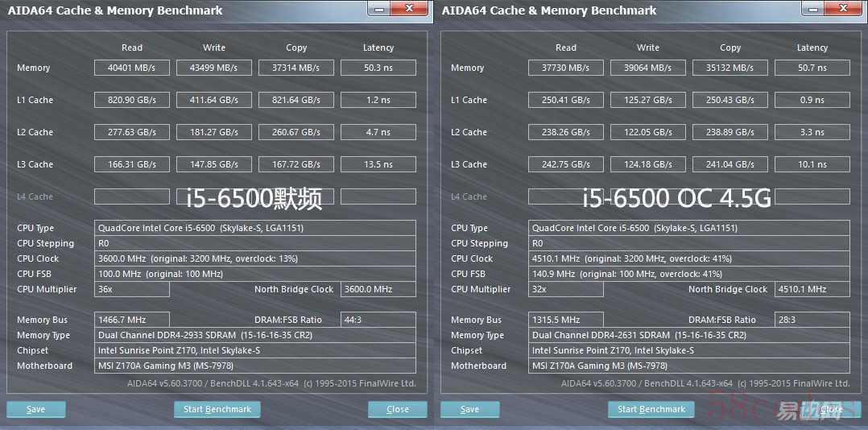Select Memory Copy value 37314 MB/s
The width and height of the screenshot is (868, 430).
point(296,68)
